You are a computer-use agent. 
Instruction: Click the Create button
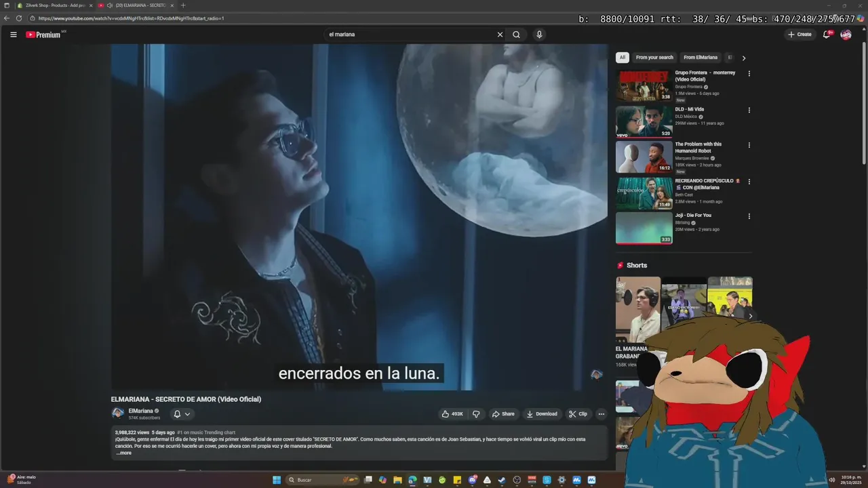[x=800, y=35]
